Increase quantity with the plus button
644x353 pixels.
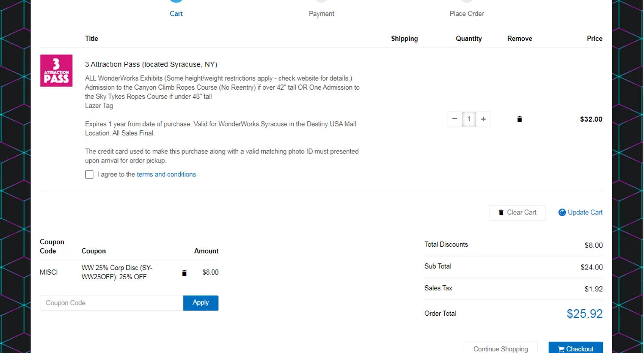pyautogui.click(x=483, y=119)
